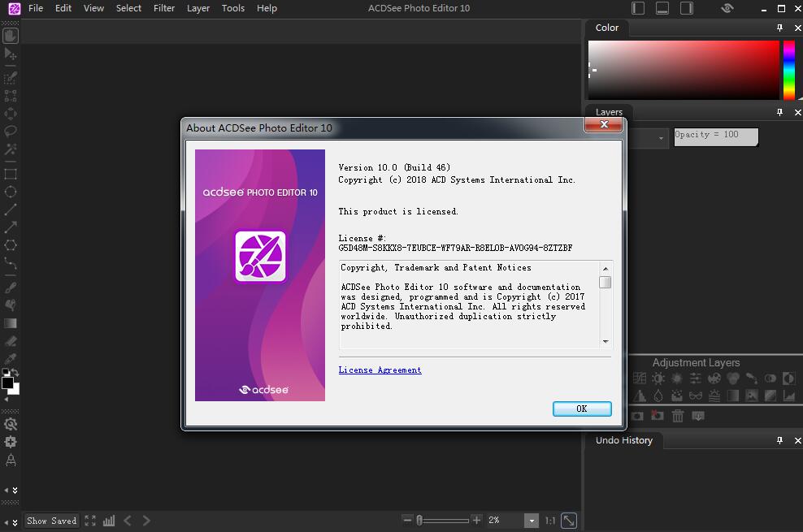Pin the Layers panel
Image resolution: width=803 pixels, height=532 pixels.
pos(780,112)
